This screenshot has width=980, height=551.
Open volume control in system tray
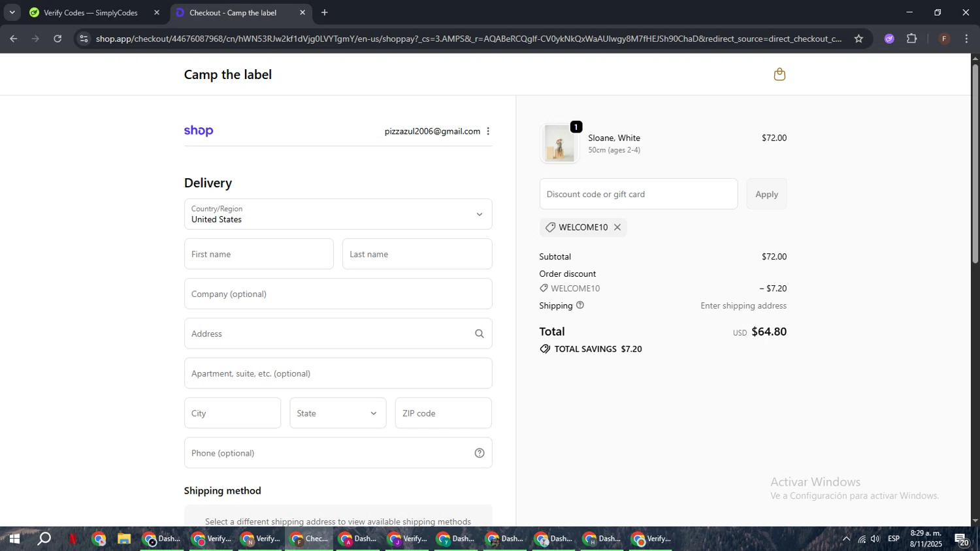[x=875, y=539]
